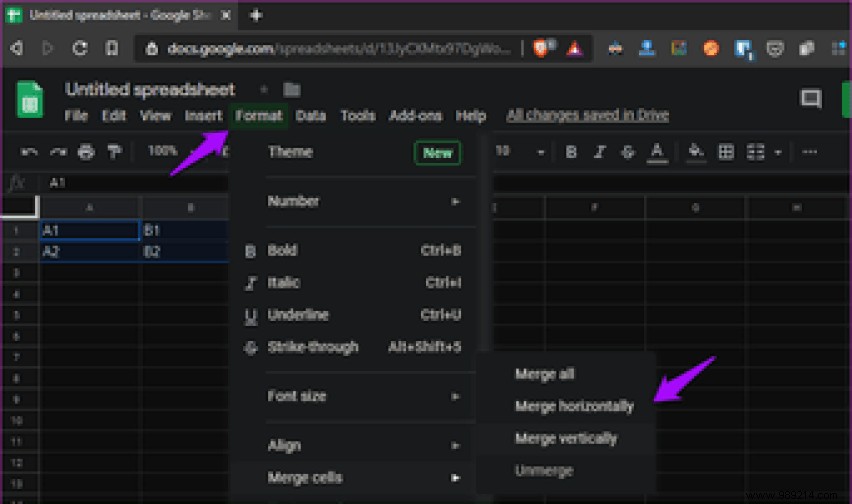Image resolution: width=852 pixels, height=504 pixels.
Task: Open the Data menu
Action: [311, 116]
